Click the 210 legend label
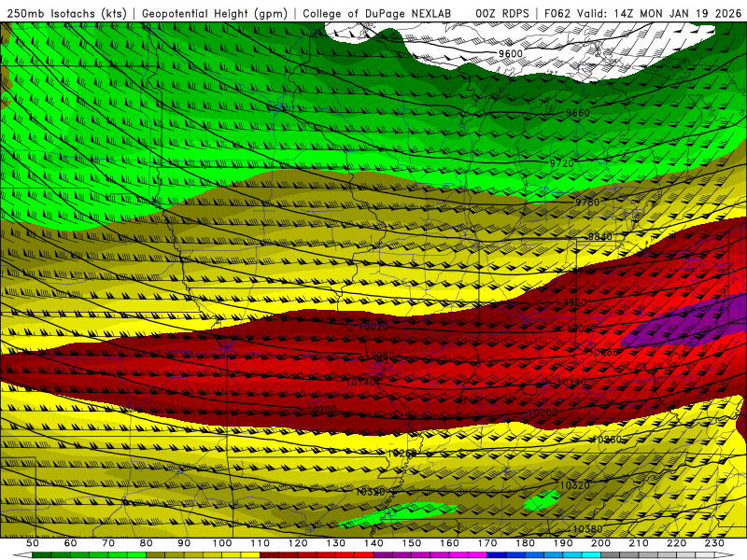The image size is (747, 560). click(x=639, y=543)
